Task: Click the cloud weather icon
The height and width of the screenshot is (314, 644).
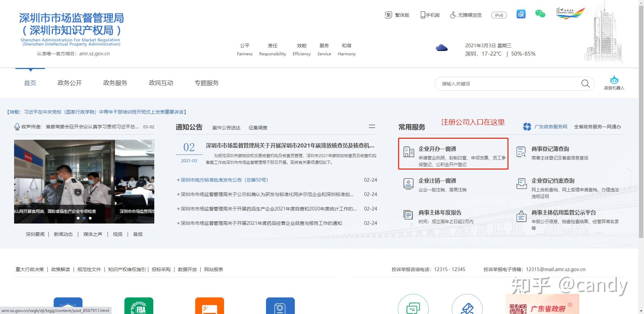Action: 441,48
